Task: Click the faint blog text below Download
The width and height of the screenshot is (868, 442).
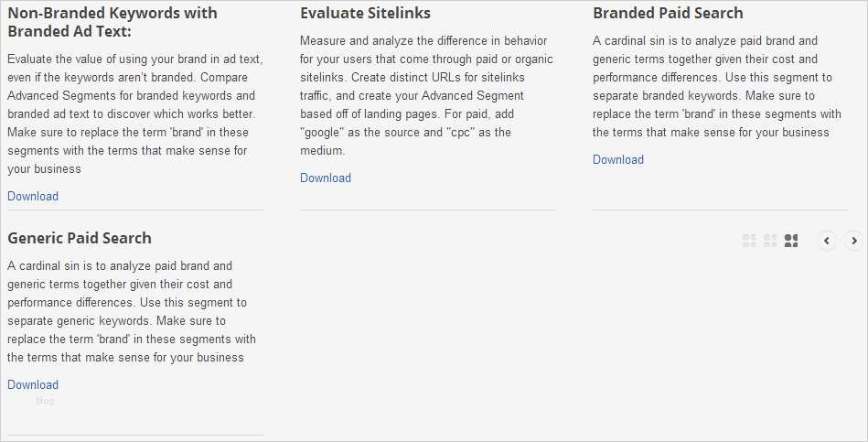Action: tap(46, 400)
